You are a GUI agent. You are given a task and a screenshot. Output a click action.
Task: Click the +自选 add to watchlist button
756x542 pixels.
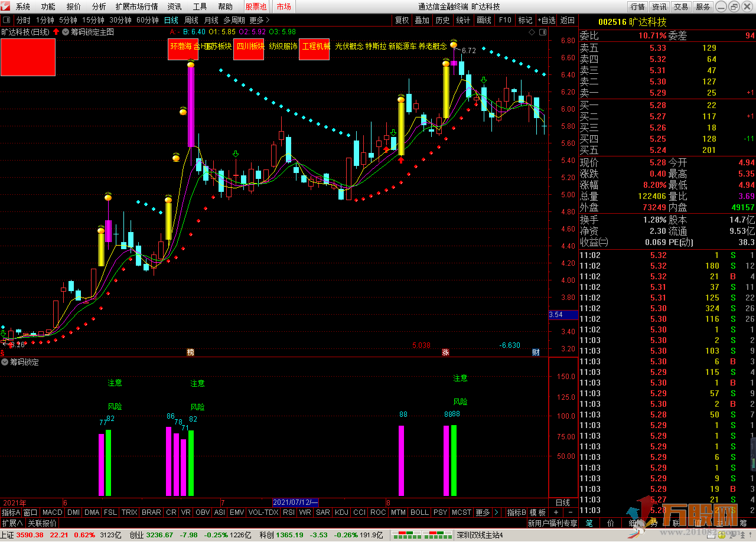[546, 20]
